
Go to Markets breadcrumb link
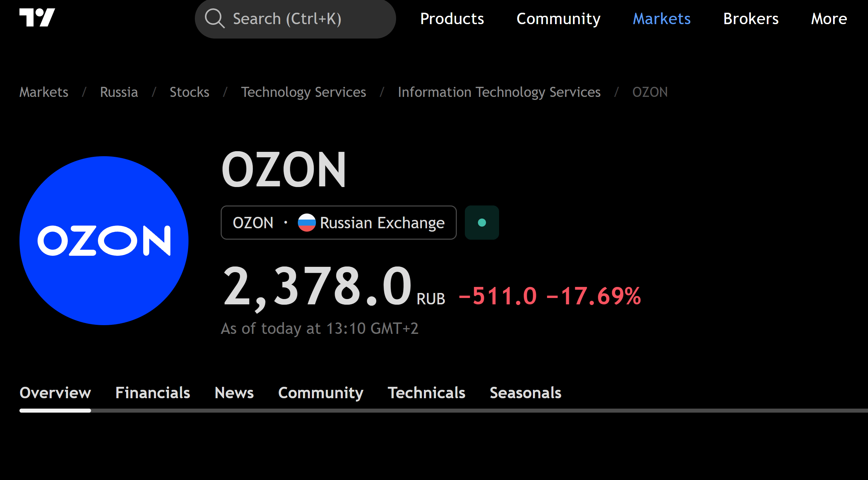coord(44,92)
